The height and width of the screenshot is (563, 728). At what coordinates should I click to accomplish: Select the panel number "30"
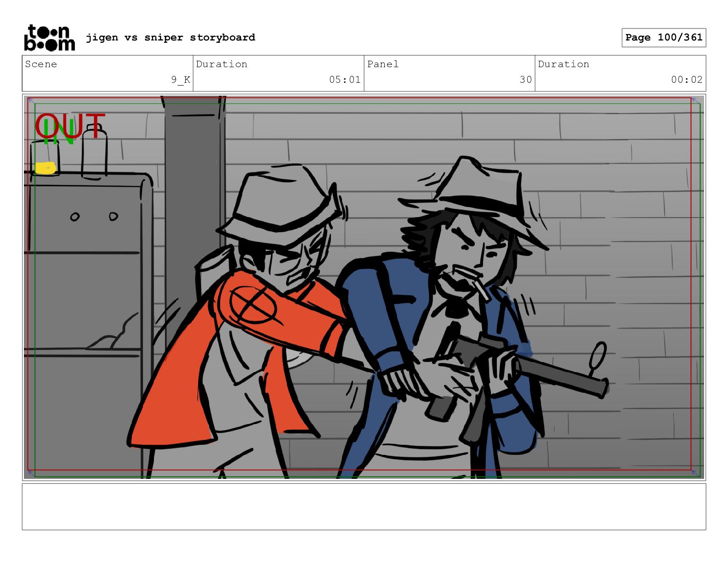coord(526,80)
